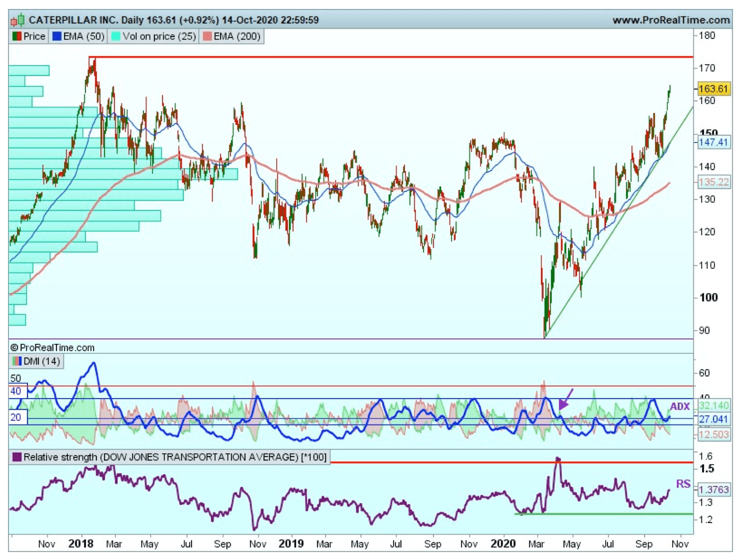Click the purple Relative strength swatch icon
The image size is (739, 560).
(17, 457)
